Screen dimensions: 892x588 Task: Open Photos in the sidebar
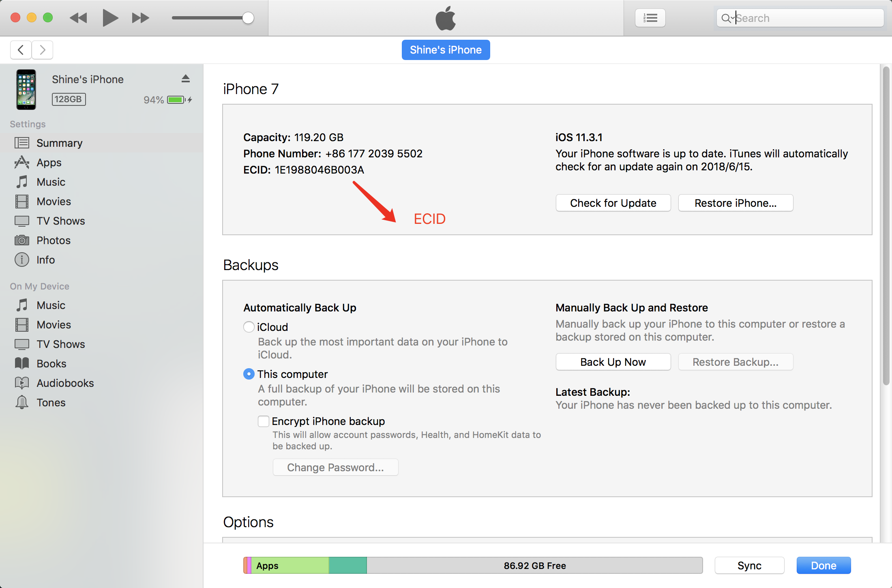(53, 240)
